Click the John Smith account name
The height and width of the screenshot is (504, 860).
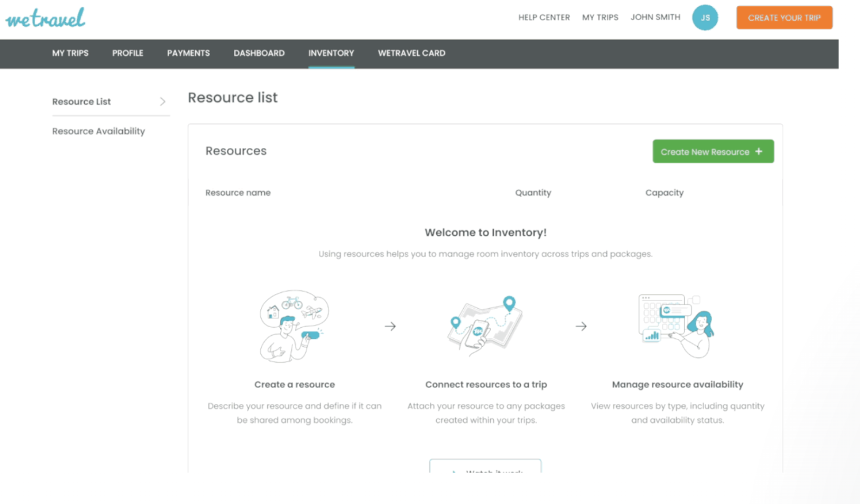point(655,18)
